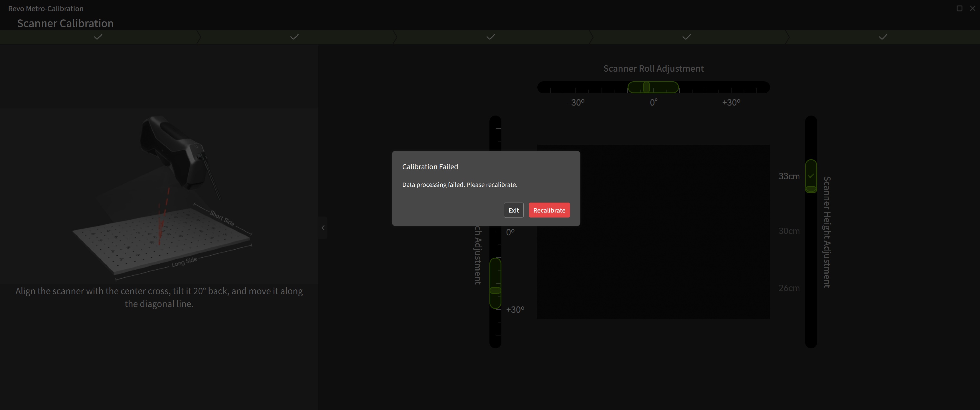Viewport: 980px width, 410px height.
Task: Click the pitch adjustment green level indicator
Action: coord(495,283)
